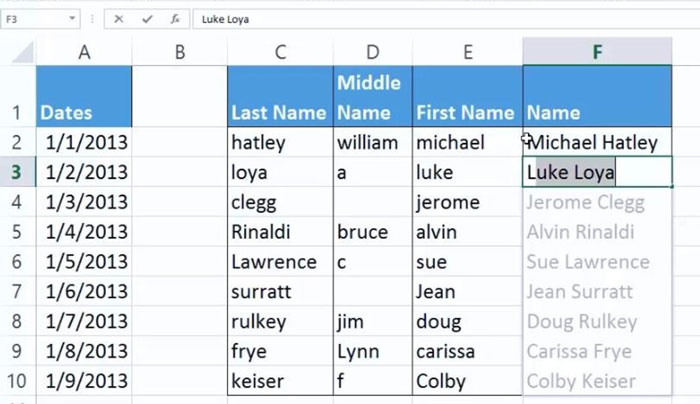Select the cell containing jim
Viewport: 700px width, 404px height.
[x=373, y=321]
